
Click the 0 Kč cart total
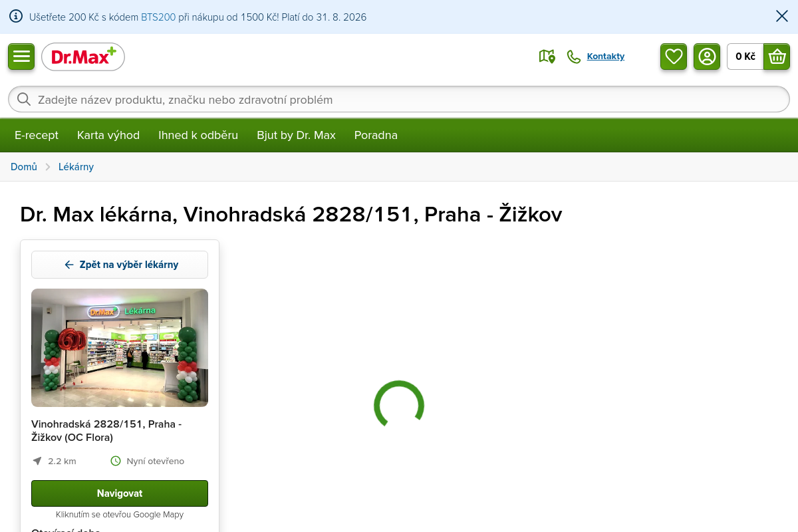click(745, 57)
